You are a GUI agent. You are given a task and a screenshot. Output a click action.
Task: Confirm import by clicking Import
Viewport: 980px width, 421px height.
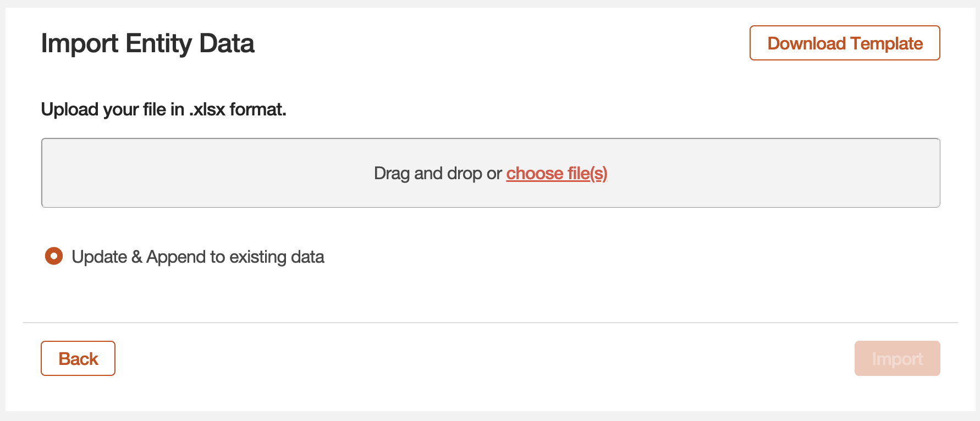pos(897,358)
